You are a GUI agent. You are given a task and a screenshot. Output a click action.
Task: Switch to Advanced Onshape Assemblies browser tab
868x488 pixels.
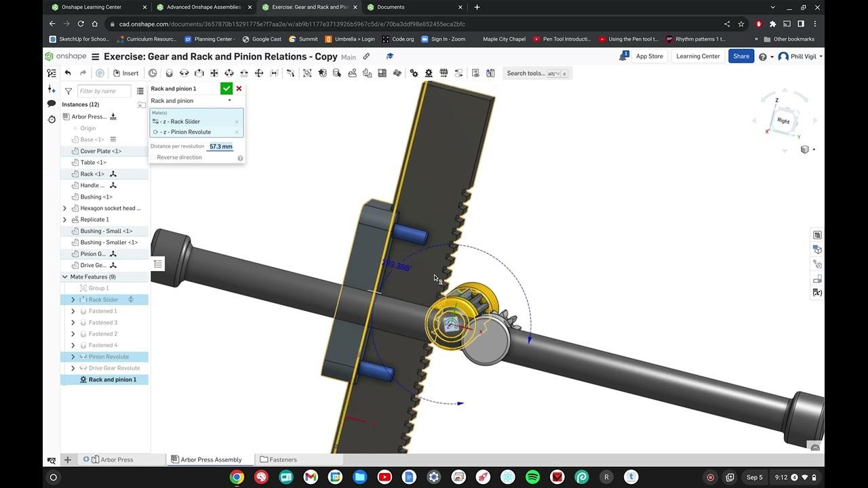203,7
